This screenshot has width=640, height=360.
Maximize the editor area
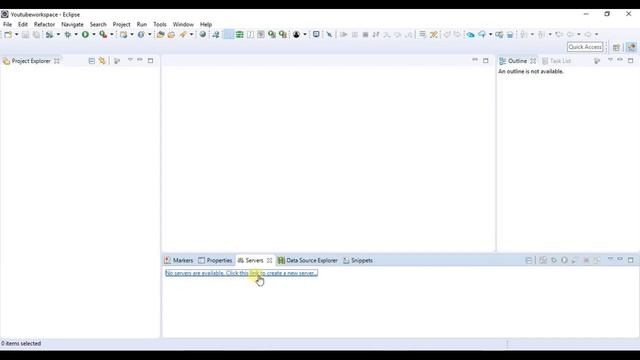point(486,60)
